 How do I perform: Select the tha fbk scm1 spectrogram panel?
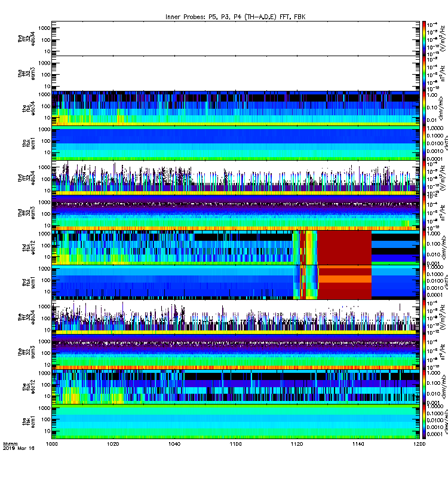click(235, 143)
